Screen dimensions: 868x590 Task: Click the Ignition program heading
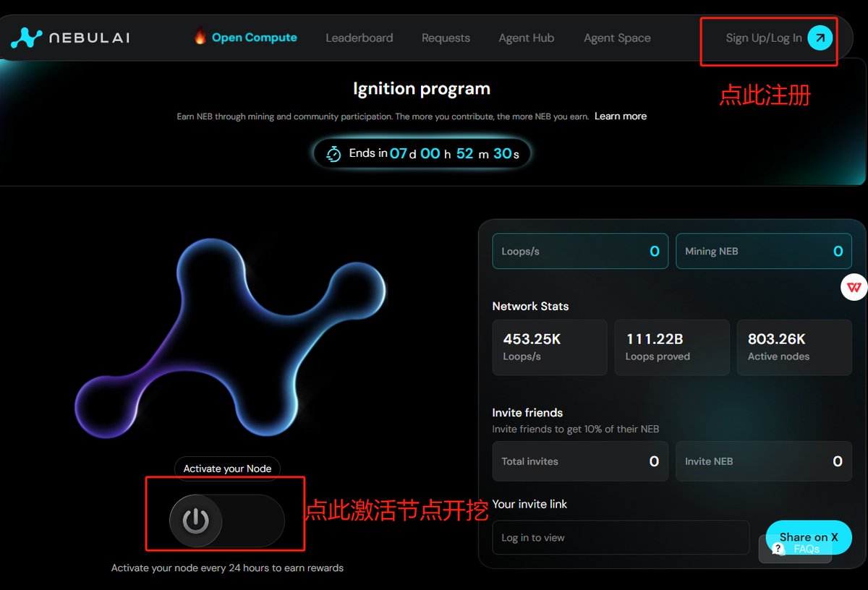pyautogui.click(x=422, y=89)
